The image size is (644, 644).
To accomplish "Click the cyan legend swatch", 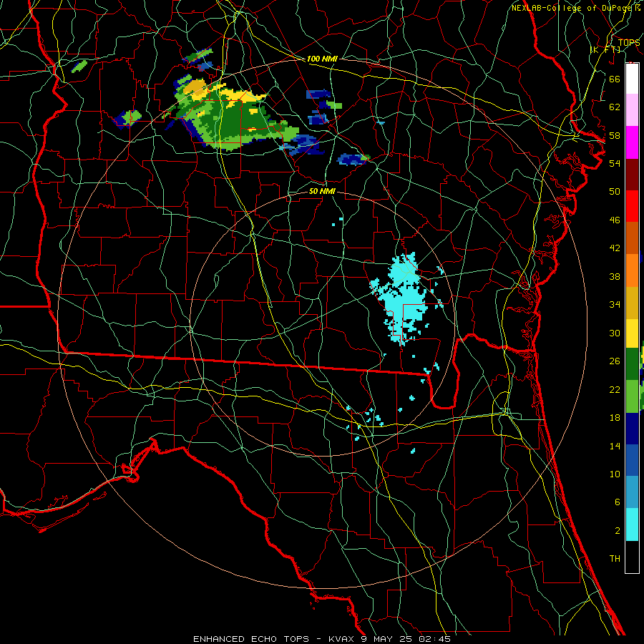I will pyautogui.click(x=632, y=525).
